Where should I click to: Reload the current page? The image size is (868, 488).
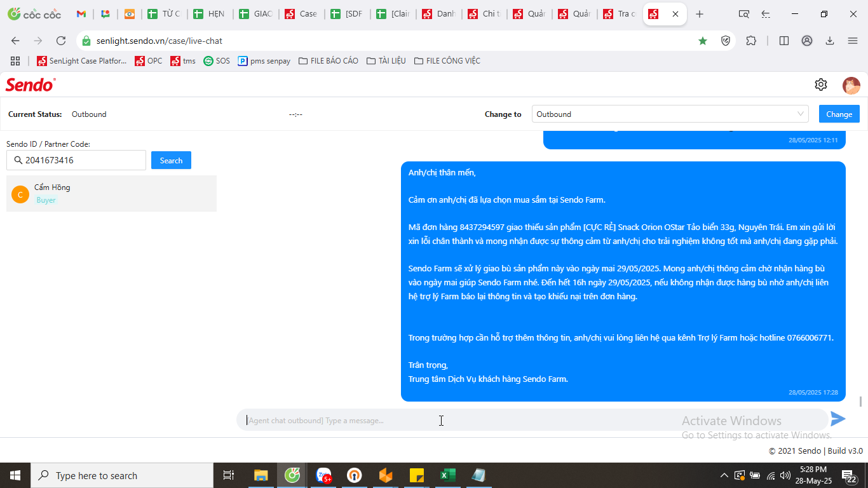point(61,41)
